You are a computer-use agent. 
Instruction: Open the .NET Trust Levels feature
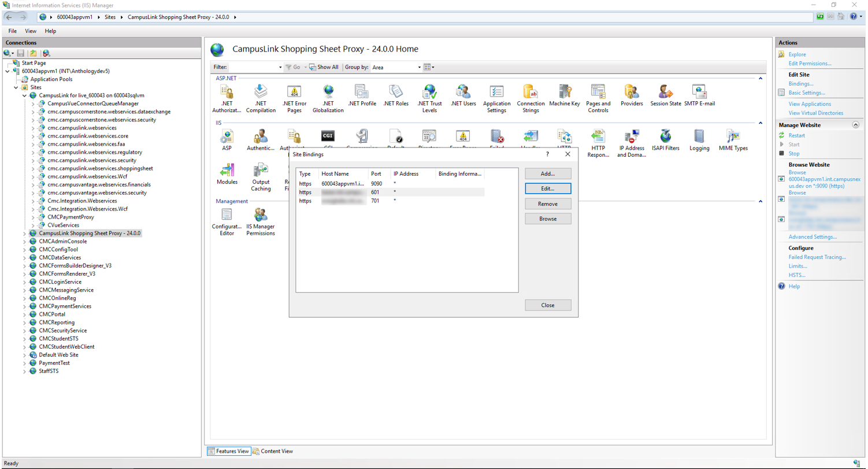(x=429, y=98)
